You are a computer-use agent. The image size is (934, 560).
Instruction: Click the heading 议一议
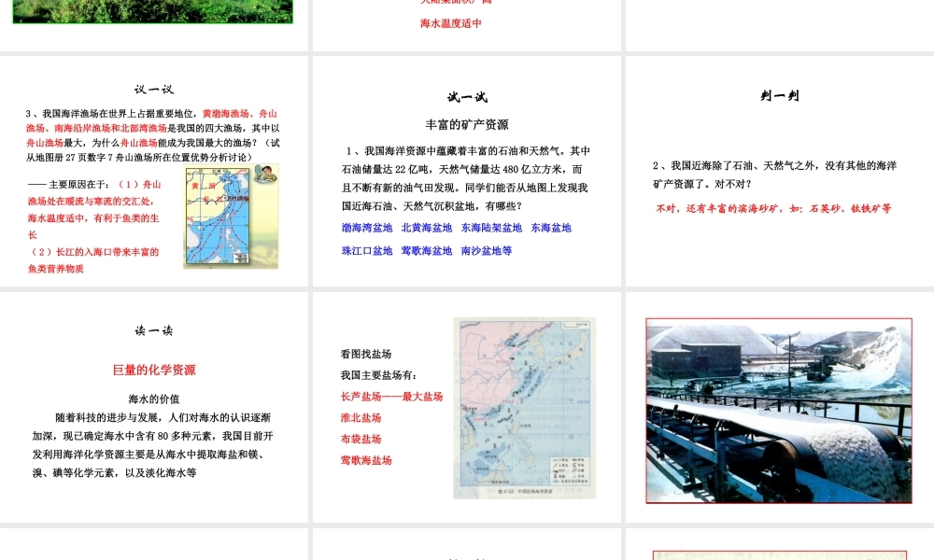[x=154, y=90]
